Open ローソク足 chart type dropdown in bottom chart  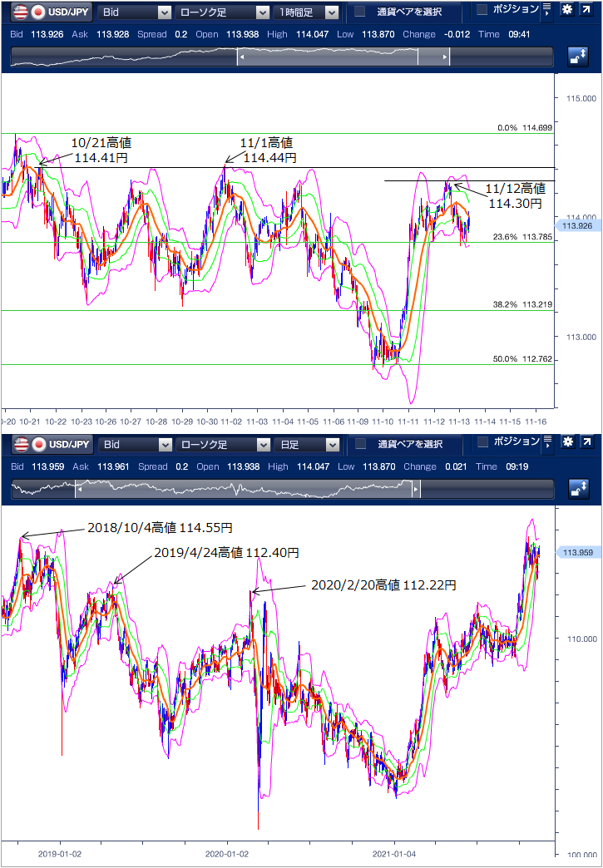coord(222,445)
